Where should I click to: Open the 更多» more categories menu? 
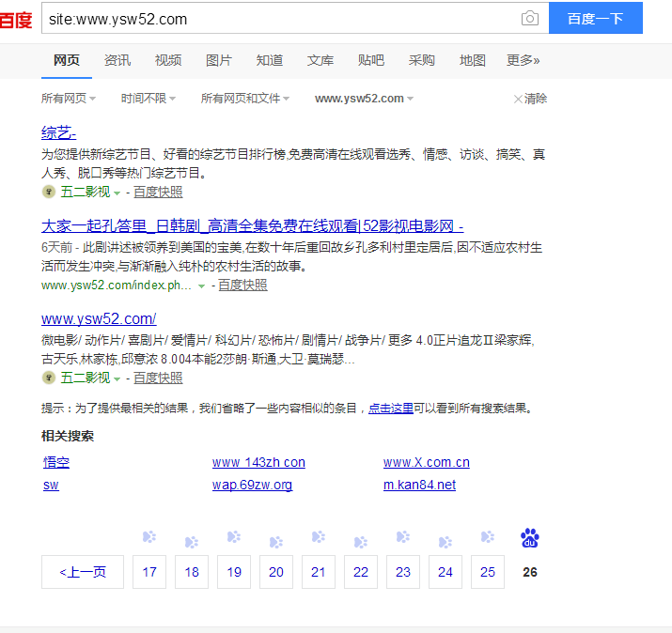coord(523,60)
